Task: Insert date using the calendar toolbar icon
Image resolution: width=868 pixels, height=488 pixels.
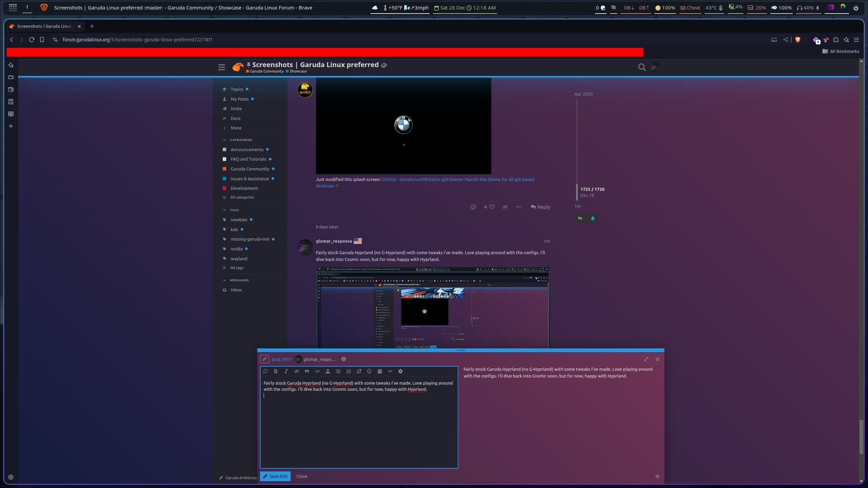Action: point(380,371)
